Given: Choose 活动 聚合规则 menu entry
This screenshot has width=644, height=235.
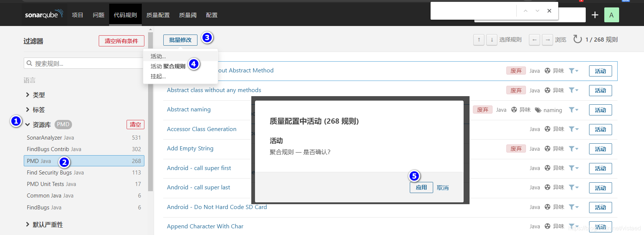Looking at the screenshot, I should coord(180,66).
